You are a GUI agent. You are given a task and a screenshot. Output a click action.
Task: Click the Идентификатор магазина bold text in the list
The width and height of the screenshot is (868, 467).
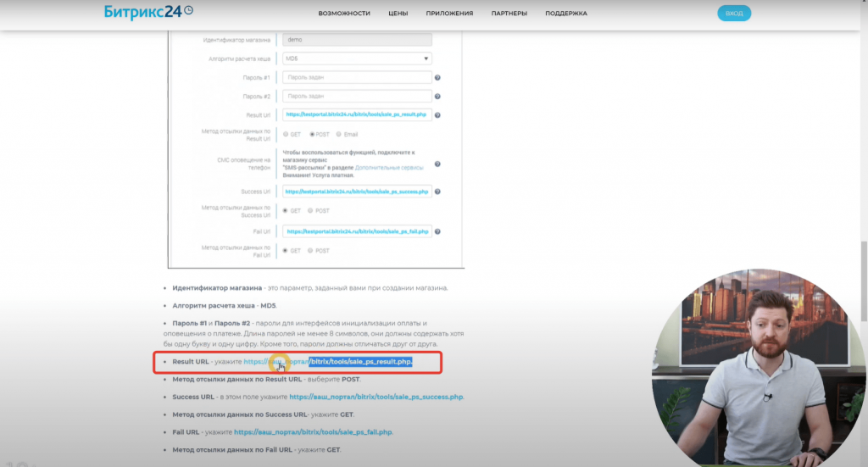217,288
